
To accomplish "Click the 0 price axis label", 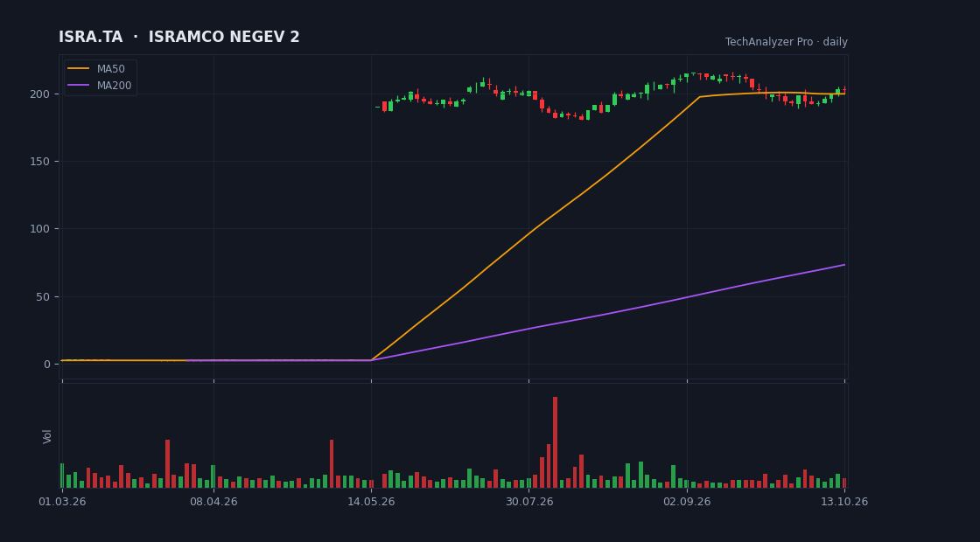I will 47,364.
